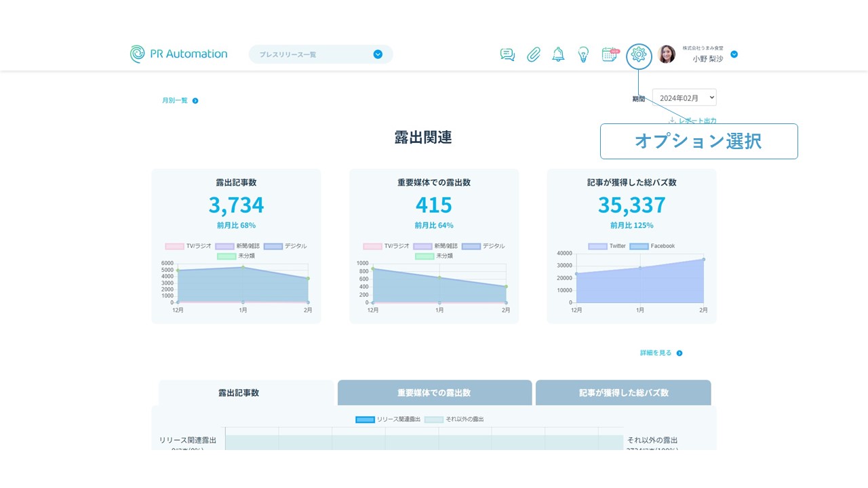Click the paperclip attachments icon
868x488 pixels.
point(534,55)
